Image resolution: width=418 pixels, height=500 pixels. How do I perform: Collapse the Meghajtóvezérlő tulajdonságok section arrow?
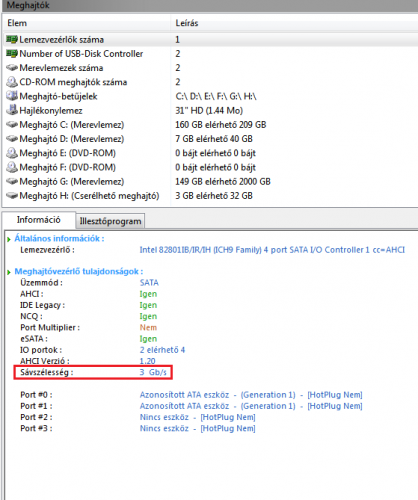click(9, 272)
